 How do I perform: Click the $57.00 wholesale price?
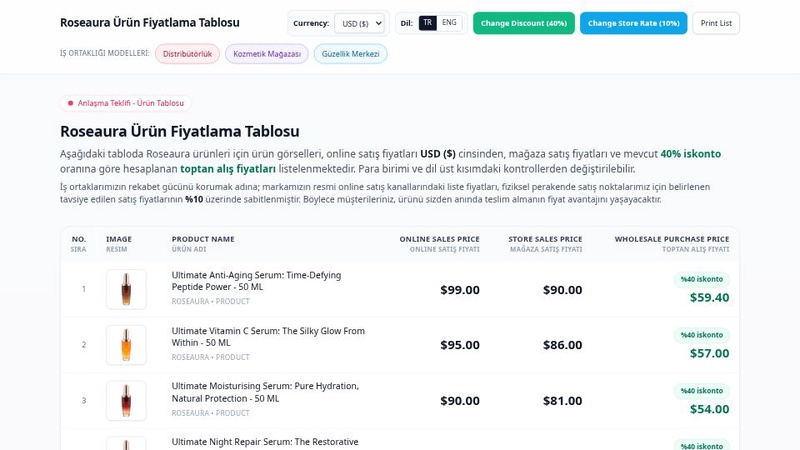[709, 353]
